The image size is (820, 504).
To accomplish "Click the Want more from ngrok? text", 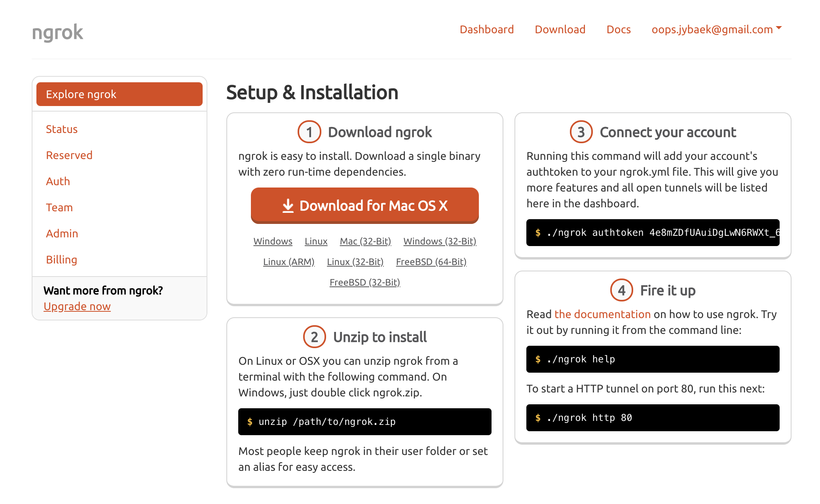I will click(103, 290).
